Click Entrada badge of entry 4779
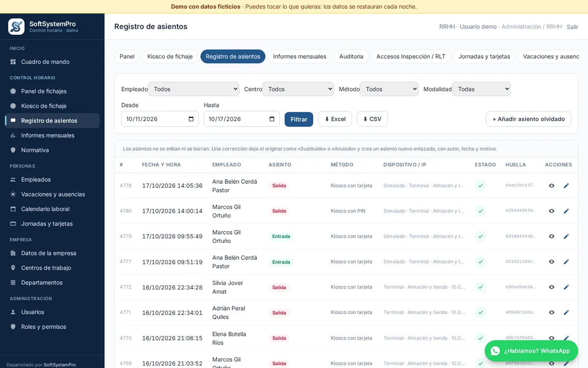 281,237
